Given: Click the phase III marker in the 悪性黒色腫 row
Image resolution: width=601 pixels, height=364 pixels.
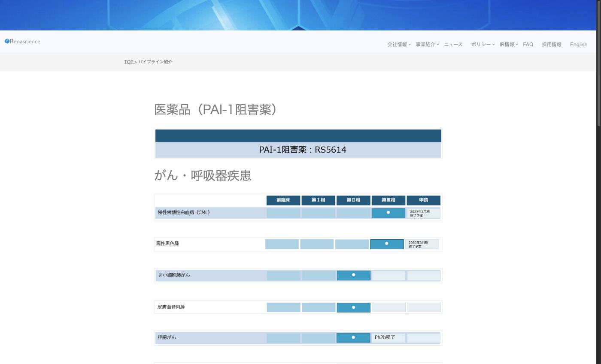Looking at the screenshot, I should click(x=387, y=244).
